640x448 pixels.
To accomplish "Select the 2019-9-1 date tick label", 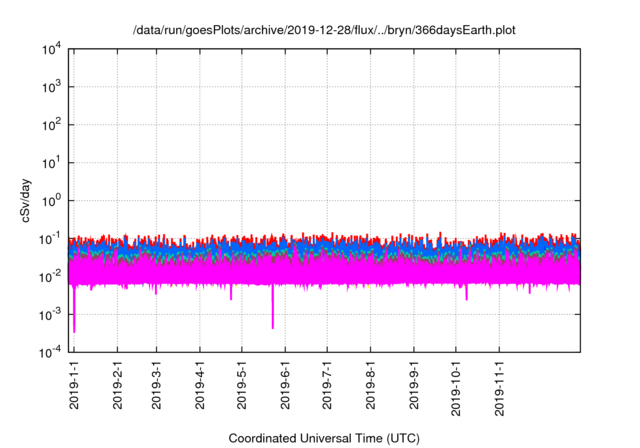I will (x=413, y=387).
